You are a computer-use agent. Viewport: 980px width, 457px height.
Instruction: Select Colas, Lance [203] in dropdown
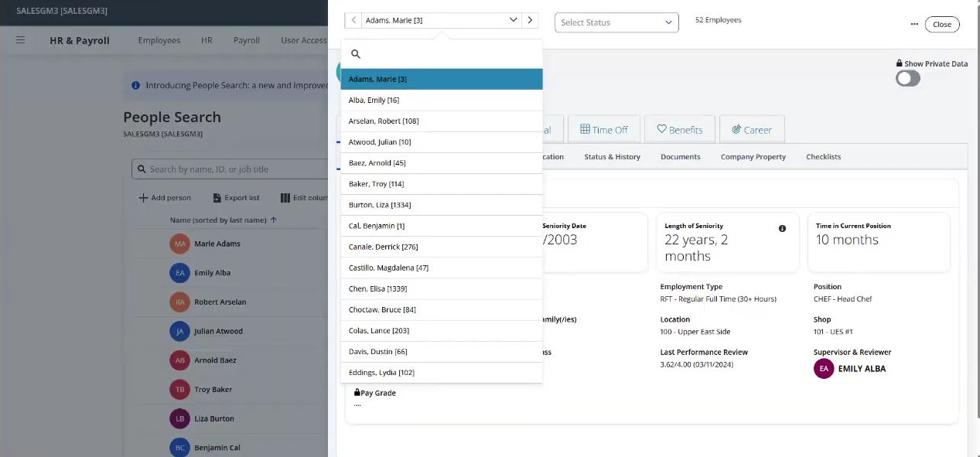pyautogui.click(x=442, y=330)
